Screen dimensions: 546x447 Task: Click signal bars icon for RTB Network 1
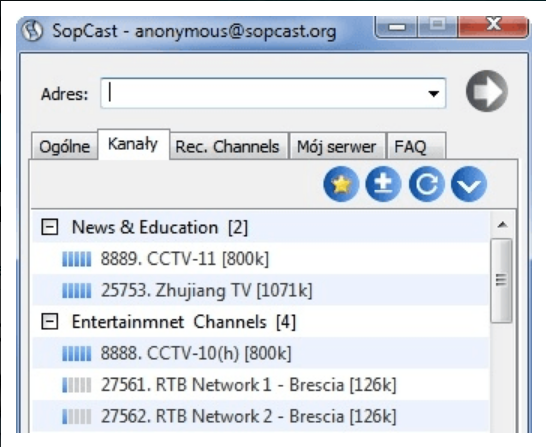click(77, 385)
